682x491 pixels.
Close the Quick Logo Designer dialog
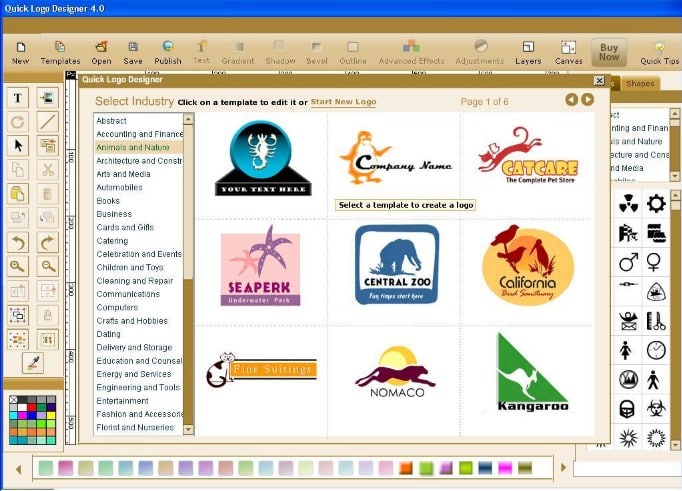coord(599,80)
